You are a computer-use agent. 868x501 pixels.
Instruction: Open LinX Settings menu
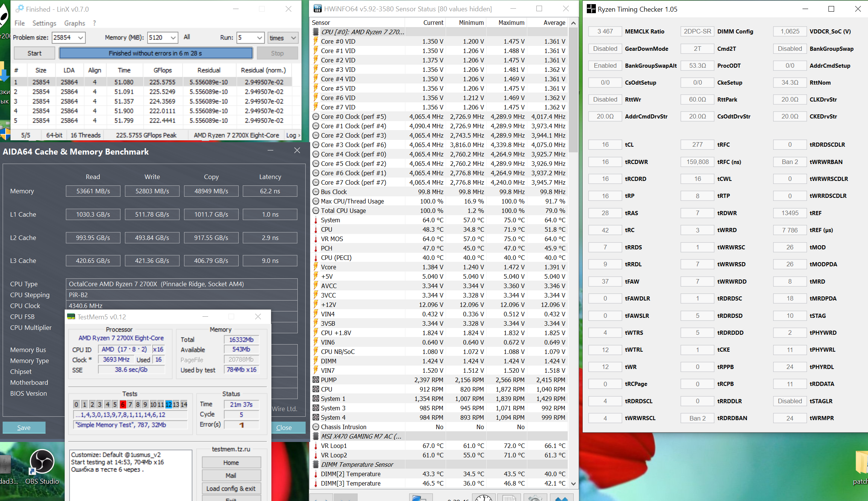(44, 23)
